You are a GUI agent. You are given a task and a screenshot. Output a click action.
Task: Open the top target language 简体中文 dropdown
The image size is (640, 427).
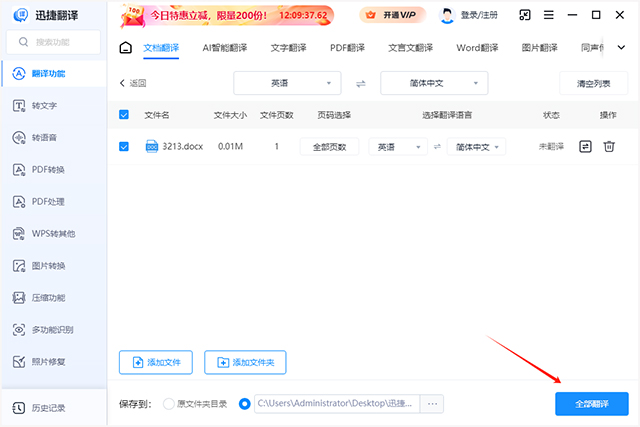(434, 83)
